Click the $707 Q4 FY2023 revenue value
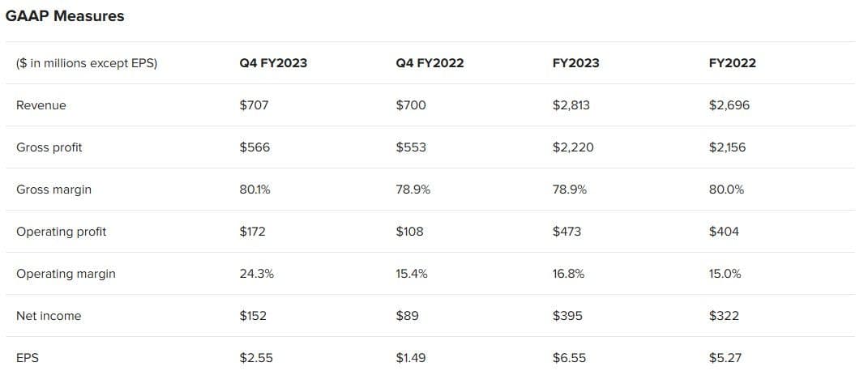Screen dimensions: 868x392 [x=254, y=105]
